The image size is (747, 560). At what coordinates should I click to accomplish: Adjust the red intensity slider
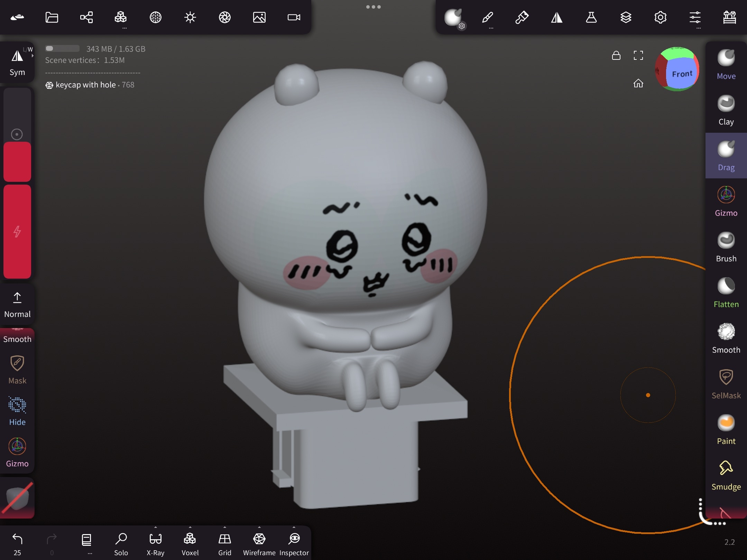17,231
